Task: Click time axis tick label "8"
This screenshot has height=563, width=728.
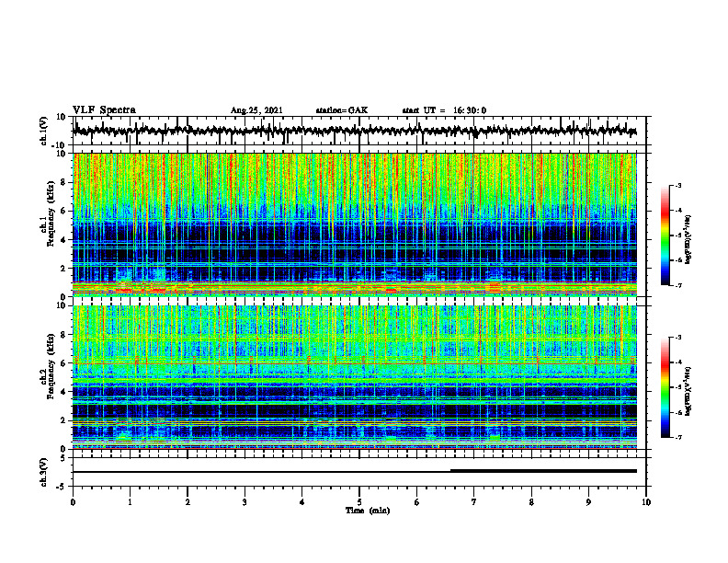Action: coord(531,502)
